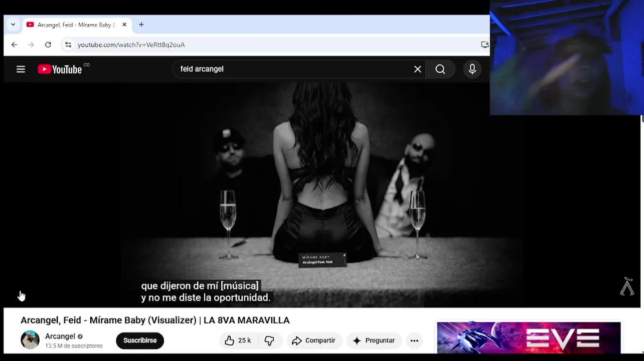This screenshot has height=361, width=644.
Task: Open the YouTube hamburger guide menu
Action: (21, 69)
